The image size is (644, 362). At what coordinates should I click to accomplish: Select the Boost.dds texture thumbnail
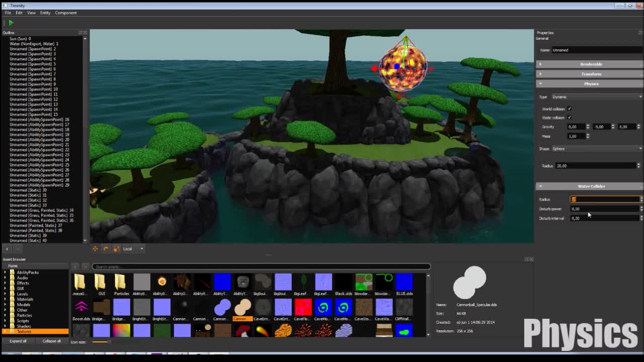pos(81,310)
